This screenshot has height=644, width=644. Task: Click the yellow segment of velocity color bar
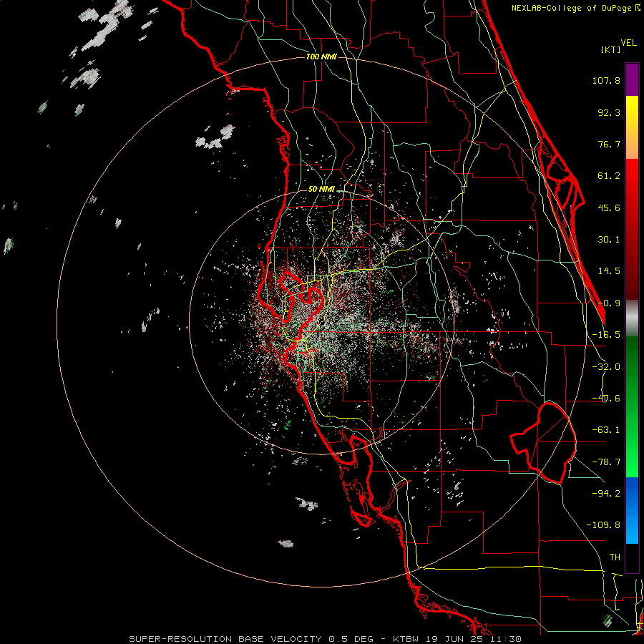coord(632,127)
